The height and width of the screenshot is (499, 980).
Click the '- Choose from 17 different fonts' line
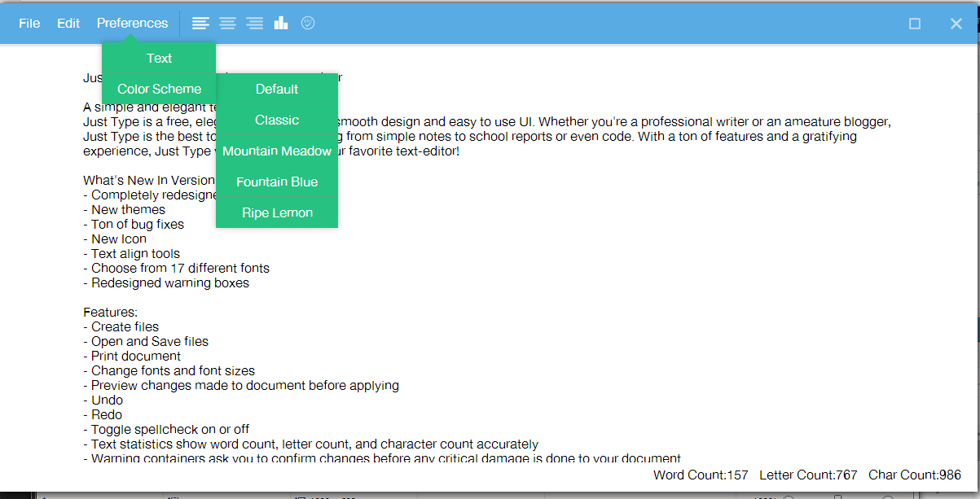[x=176, y=268]
